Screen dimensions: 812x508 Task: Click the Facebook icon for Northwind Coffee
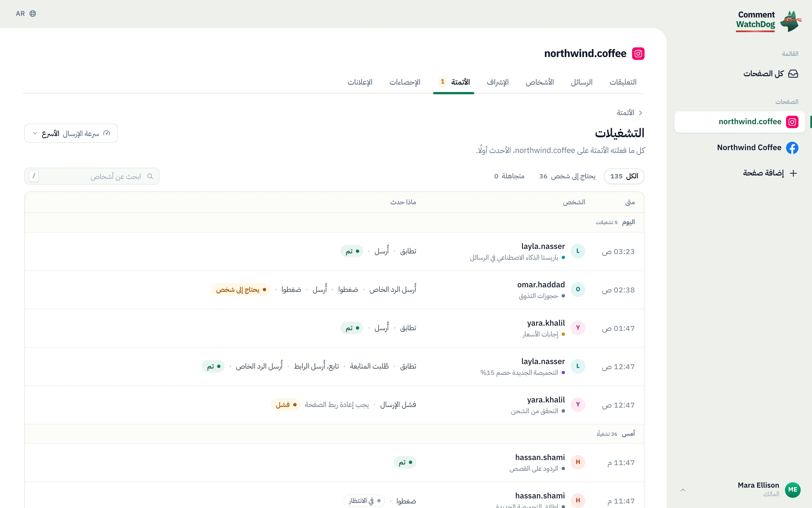tap(792, 148)
